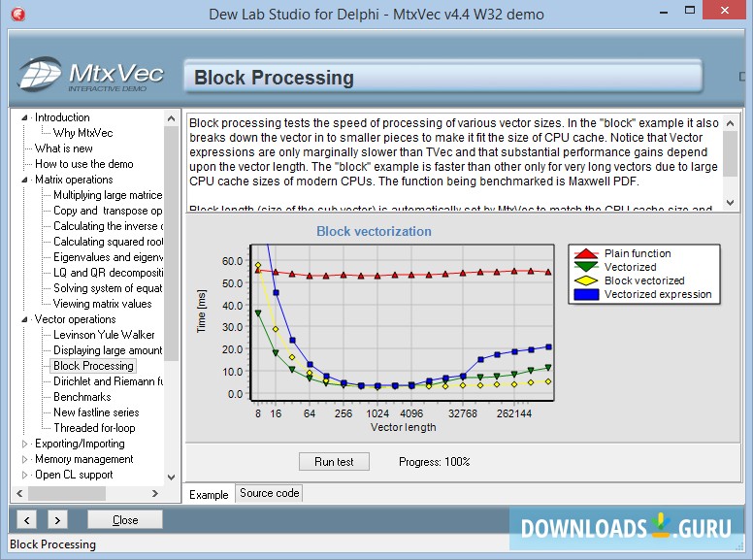This screenshot has width=753, height=560.
Task: Maximize the Dew Lab Studio window
Action: 690,11
